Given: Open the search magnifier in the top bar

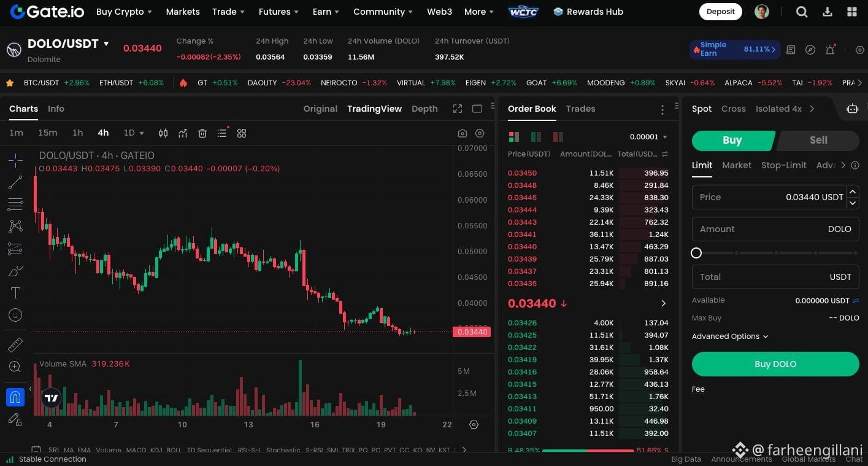Looking at the screenshot, I should [802, 12].
